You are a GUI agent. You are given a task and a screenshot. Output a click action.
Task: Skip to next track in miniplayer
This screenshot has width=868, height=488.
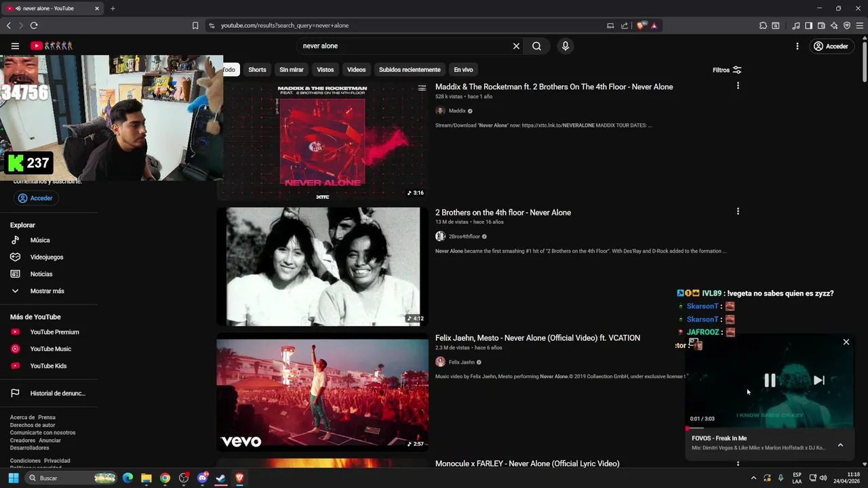819,380
